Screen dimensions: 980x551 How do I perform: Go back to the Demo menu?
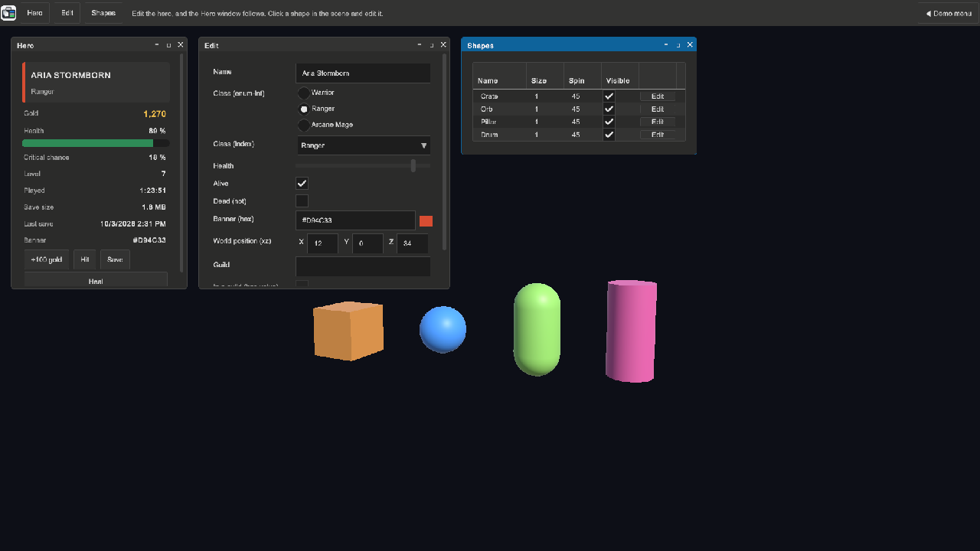coord(948,13)
